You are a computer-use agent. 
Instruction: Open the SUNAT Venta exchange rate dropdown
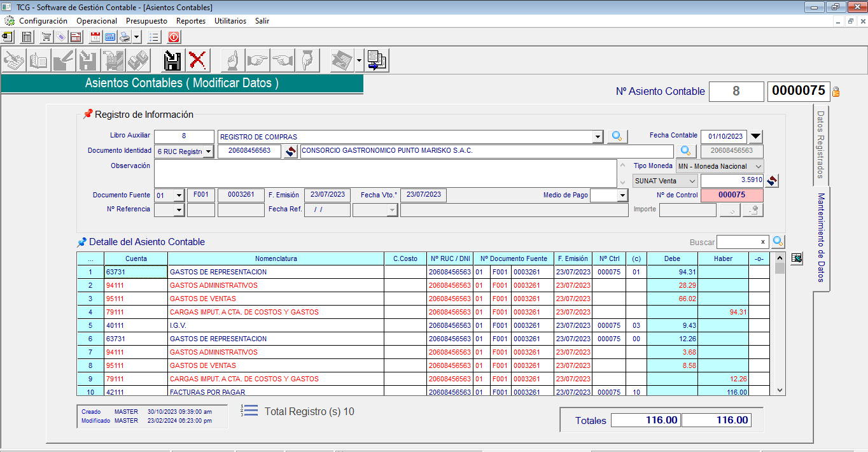click(x=692, y=181)
